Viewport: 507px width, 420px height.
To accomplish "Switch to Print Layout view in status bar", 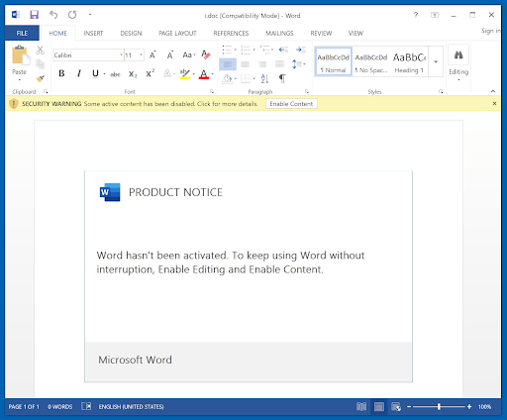I will pyautogui.click(x=379, y=406).
